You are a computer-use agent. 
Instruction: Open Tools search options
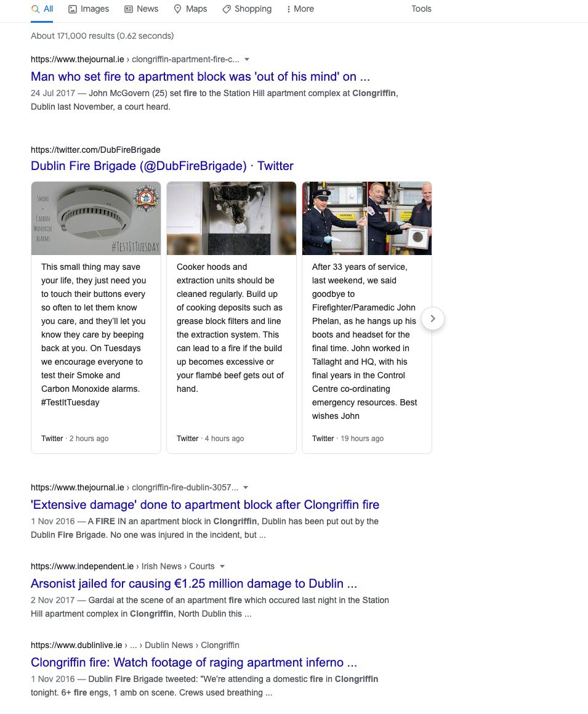pyautogui.click(x=421, y=9)
